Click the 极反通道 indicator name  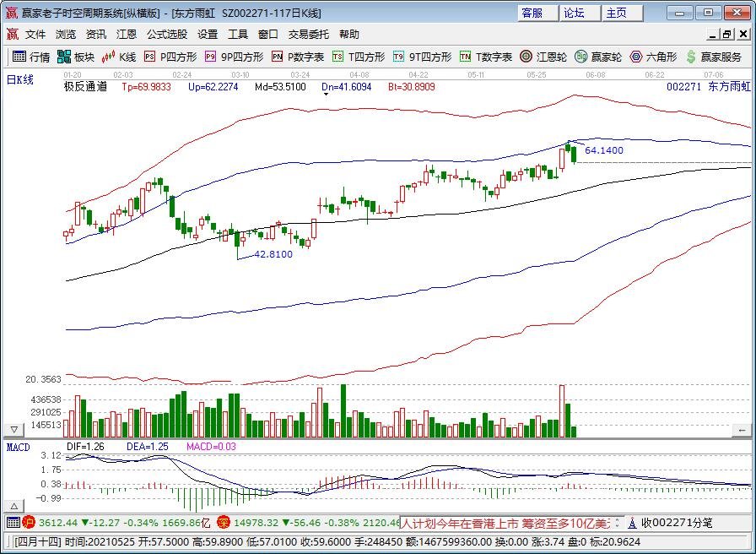click(85, 87)
